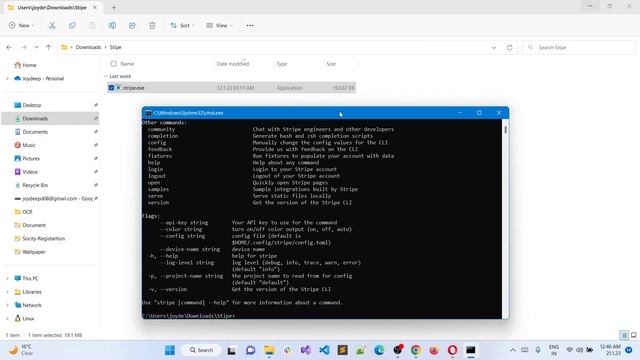
Task: Open Sublime Text on taskbar
Action: [x=342, y=350]
